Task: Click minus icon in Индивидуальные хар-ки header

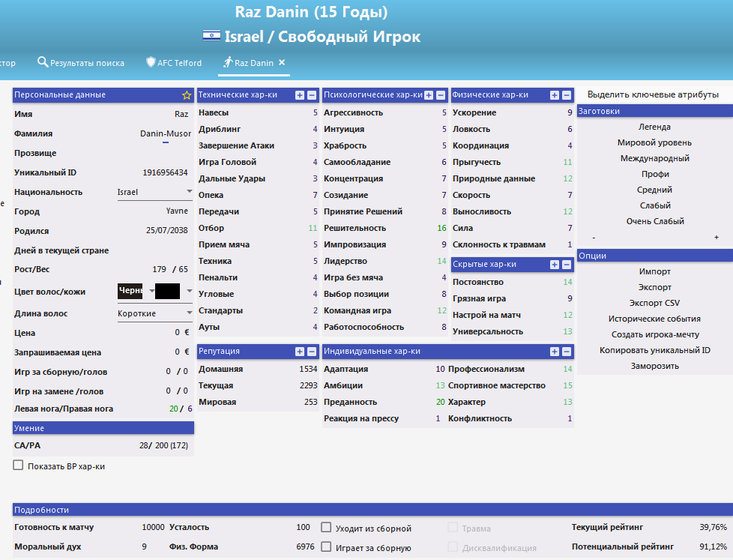Action: [x=567, y=352]
